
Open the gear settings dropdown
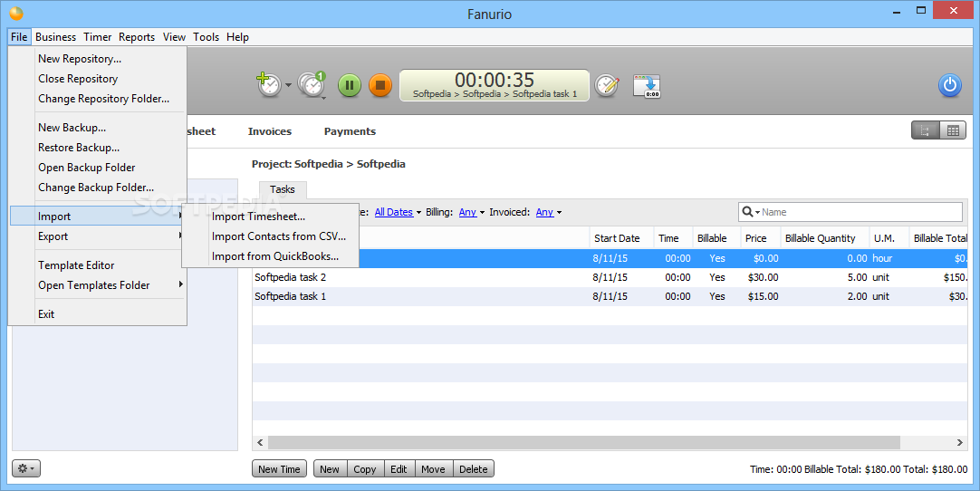[26, 467]
